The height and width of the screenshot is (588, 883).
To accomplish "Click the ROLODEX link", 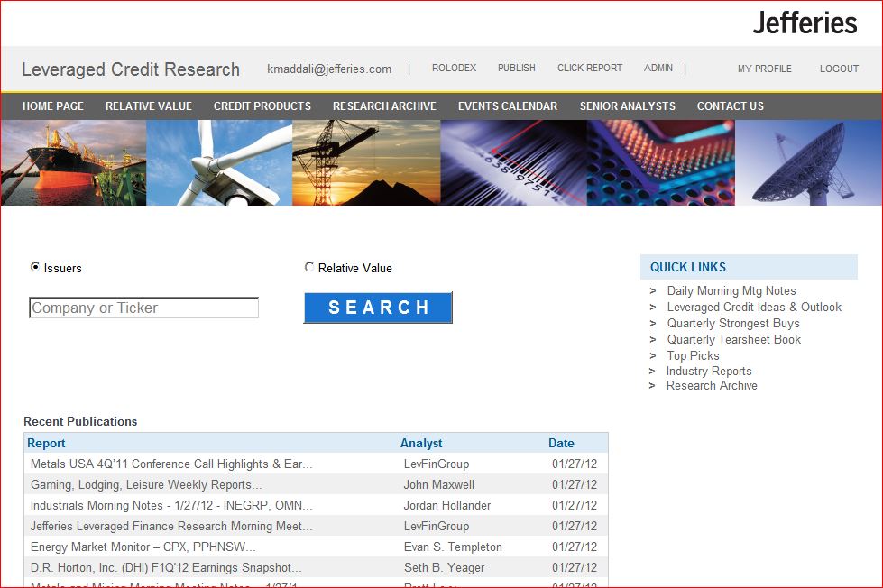I will tap(454, 68).
